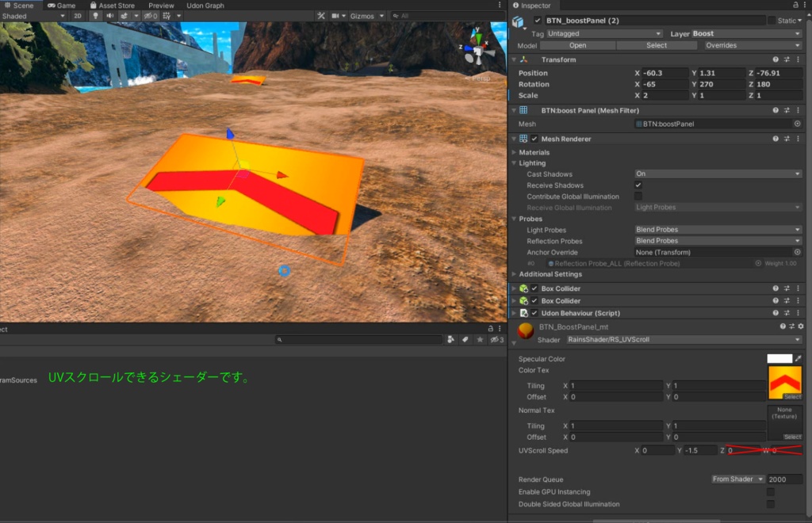Click the Udon Behaviour script icon
Viewport: 812px width, 523px height.
pyautogui.click(x=523, y=313)
